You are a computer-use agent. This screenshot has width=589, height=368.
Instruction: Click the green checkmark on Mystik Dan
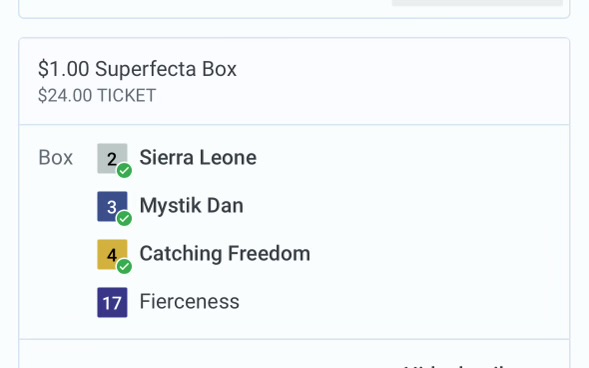(124, 219)
